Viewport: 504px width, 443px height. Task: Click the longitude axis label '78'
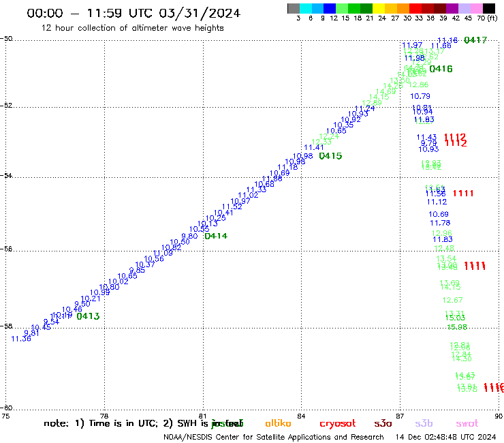click(x=104, y=416)
